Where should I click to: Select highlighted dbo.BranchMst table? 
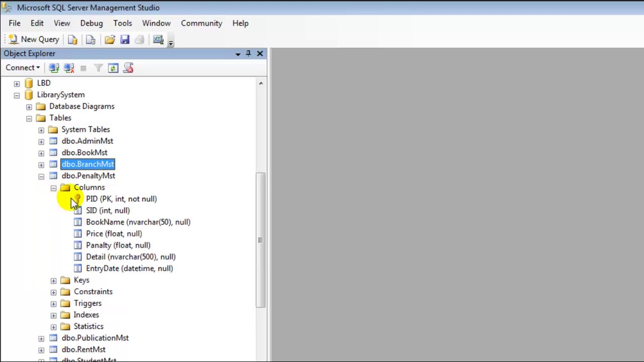click(88, 164)
